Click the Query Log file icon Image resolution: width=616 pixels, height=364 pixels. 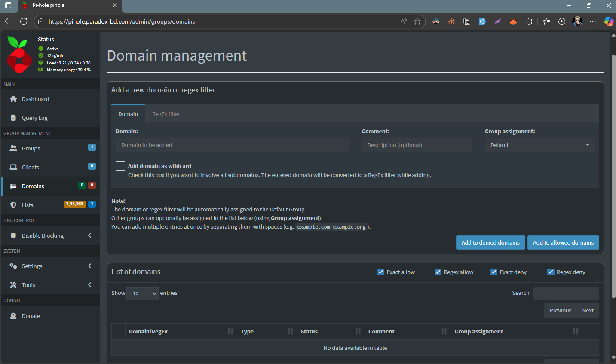click(x=13, y=118)
